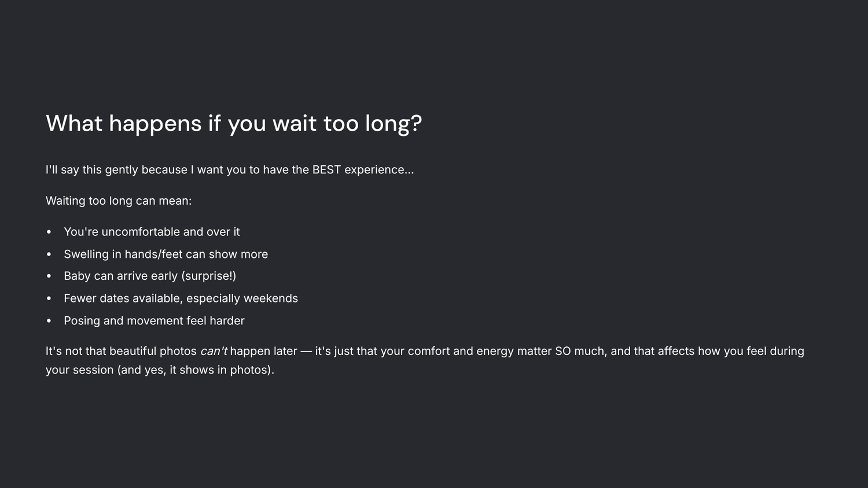Click the bullet 'Posing and movement feel harder'

click(x=154, y=321)
